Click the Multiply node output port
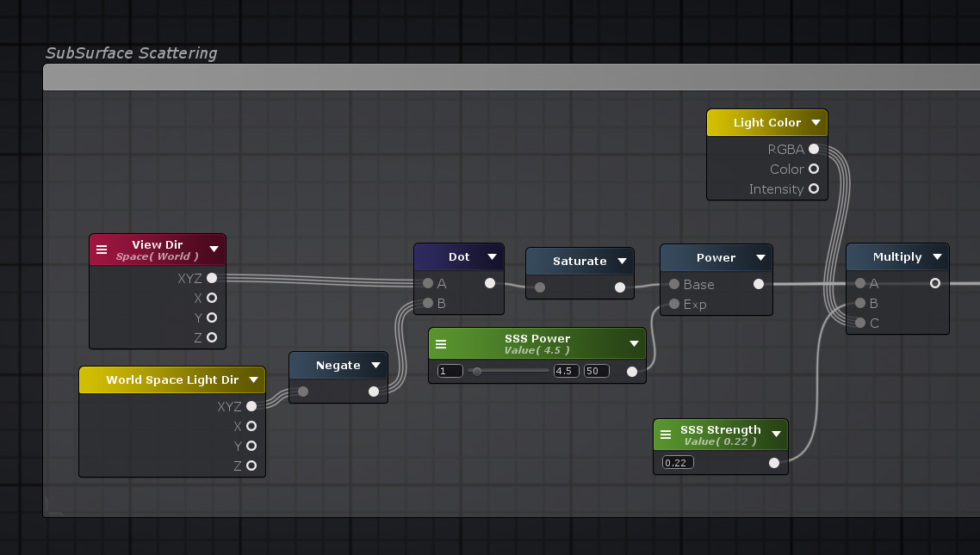This screenshot has width=980, height=555. click(x=935, y=283)
